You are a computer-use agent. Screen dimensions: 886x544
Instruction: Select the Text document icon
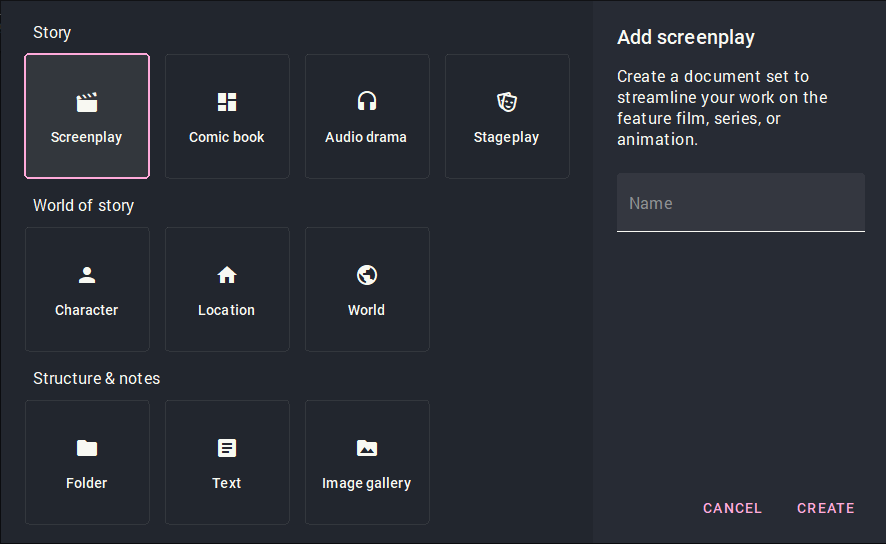point(227,448)
